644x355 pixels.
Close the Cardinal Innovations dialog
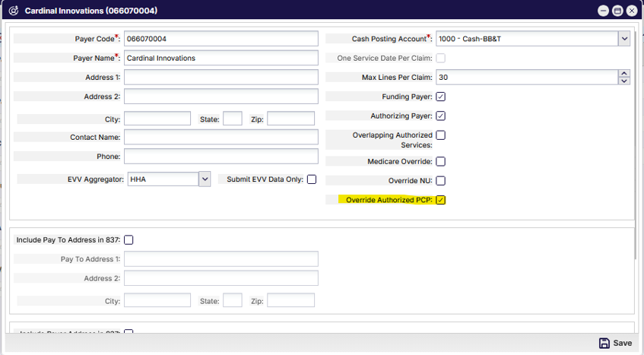632,11
